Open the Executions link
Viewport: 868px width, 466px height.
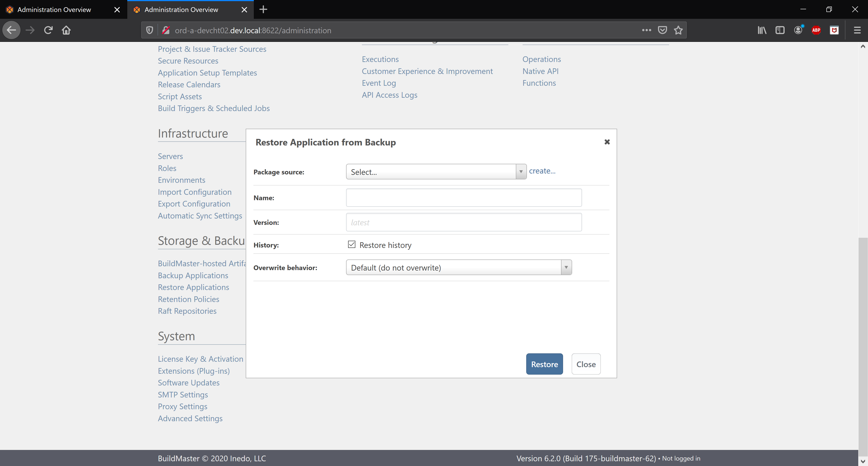tap(380, 59)
